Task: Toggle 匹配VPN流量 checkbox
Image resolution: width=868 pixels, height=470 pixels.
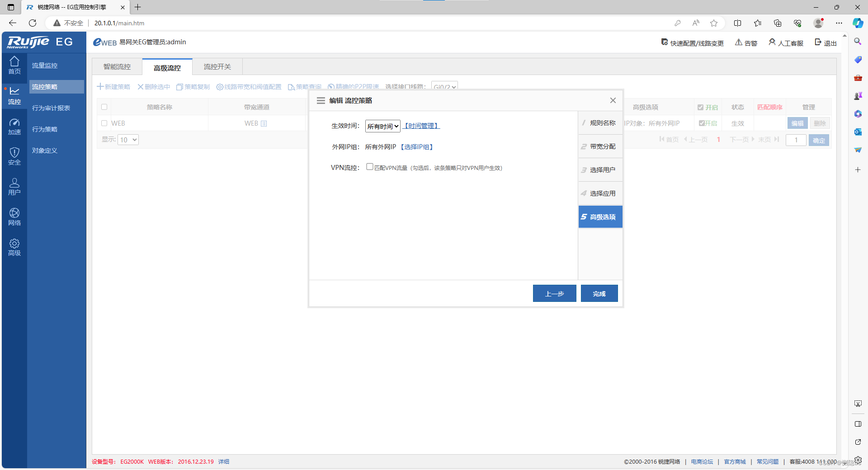Action: coord(370,167)
